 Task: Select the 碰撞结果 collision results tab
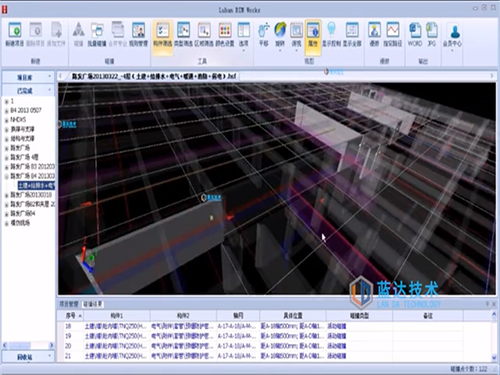pyautogui.click(x=92, y=304)
